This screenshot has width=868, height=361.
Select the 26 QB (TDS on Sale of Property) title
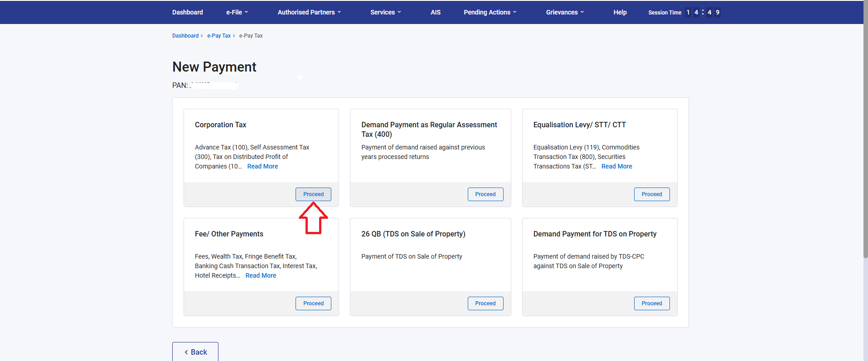coord(413,234)
